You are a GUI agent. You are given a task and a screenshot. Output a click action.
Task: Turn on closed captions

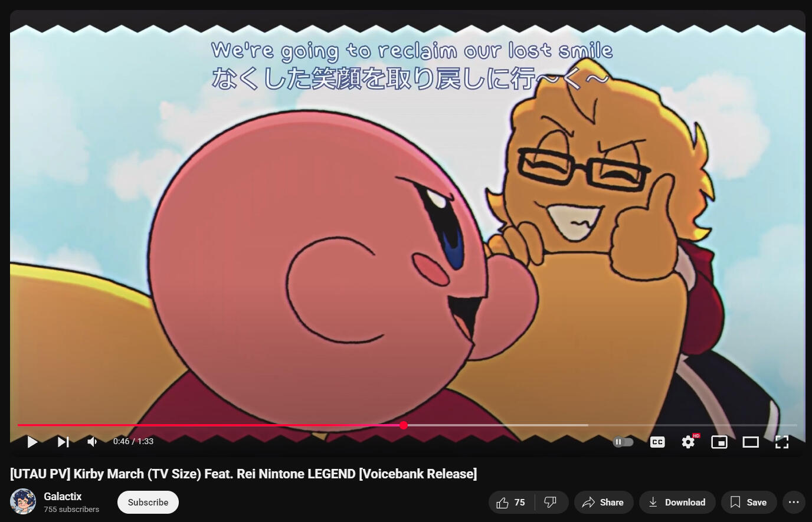click(657, 442)
